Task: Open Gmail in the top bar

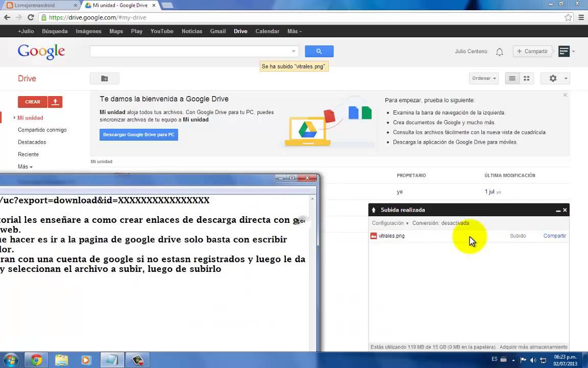Action: click(x=218, y=31)
